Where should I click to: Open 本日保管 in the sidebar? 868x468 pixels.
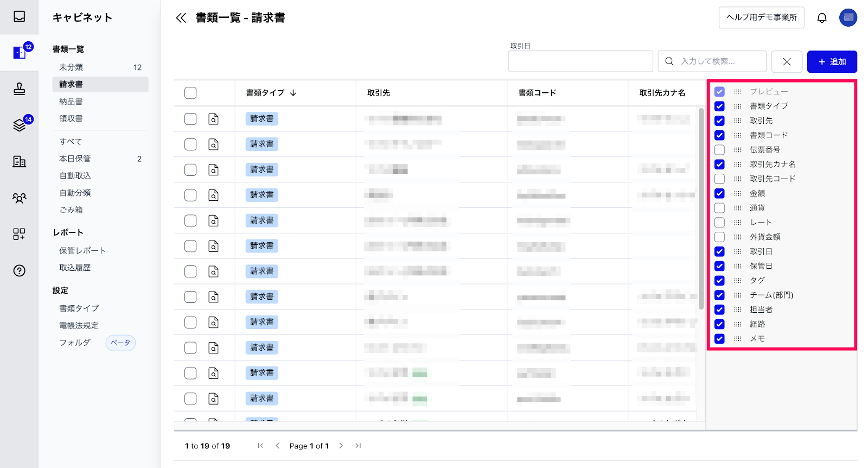click(x=100, y=159)
